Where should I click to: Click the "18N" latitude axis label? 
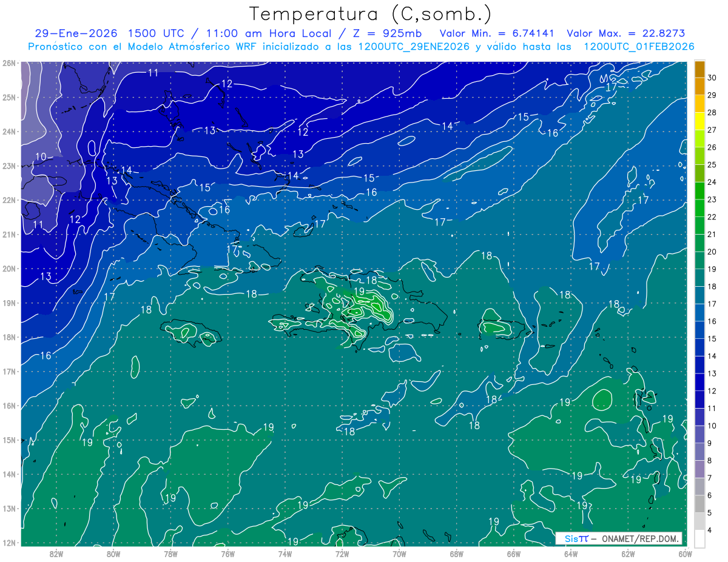click(x=8, y=337)
